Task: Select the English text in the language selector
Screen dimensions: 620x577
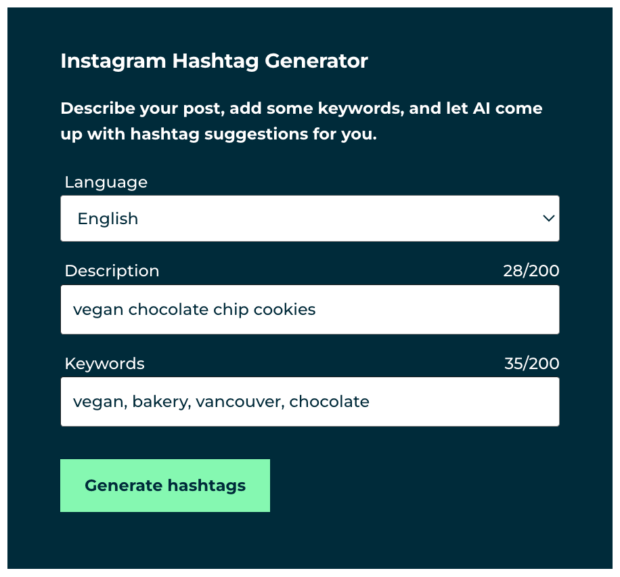Action: tap(108, 218)
